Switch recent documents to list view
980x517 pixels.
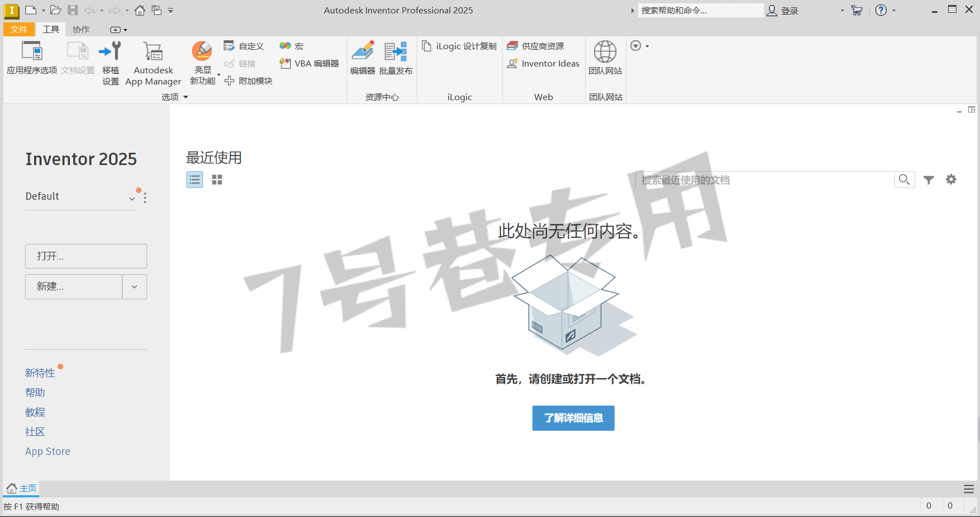click(x=195, y=180)
